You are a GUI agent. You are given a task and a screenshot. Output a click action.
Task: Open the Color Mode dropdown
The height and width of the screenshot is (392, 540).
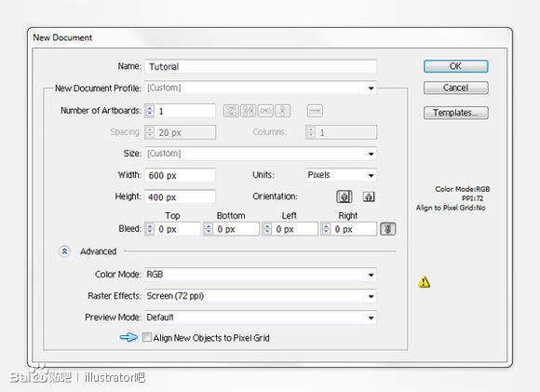261,275
